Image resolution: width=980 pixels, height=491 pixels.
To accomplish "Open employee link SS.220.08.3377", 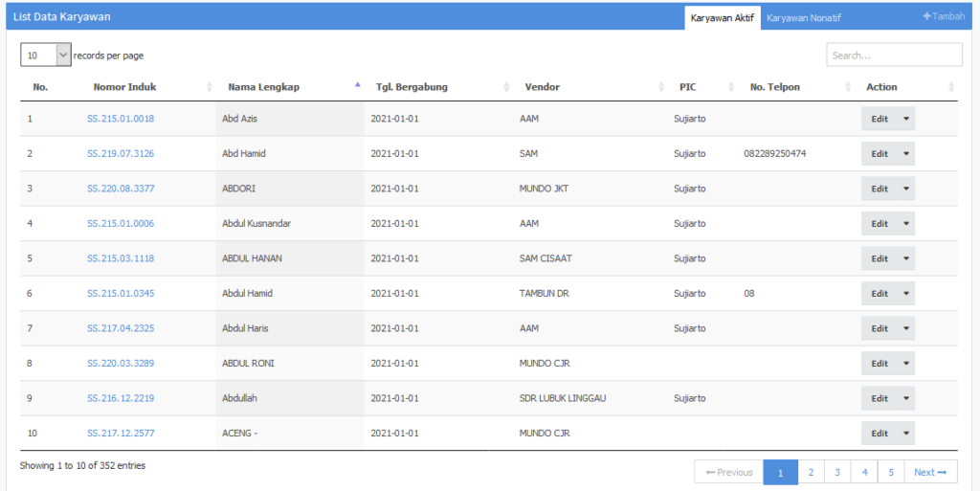I will (x=121, y=189).
